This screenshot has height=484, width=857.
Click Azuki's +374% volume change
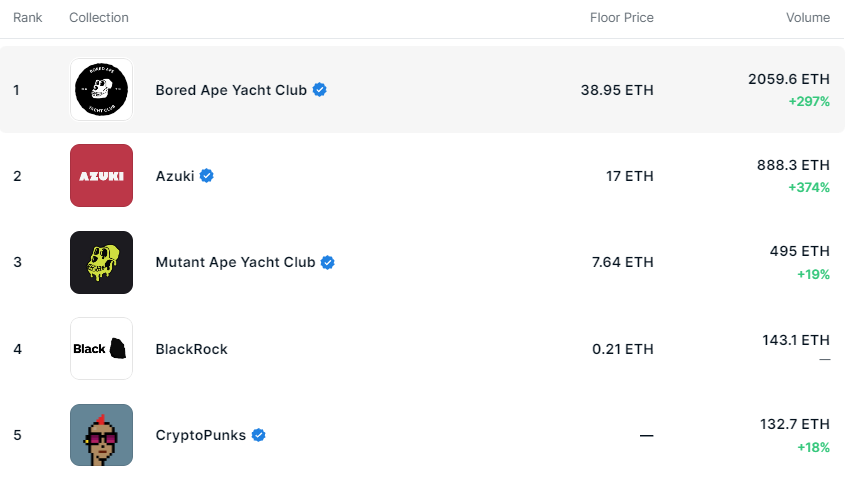(x=808, y=187)
